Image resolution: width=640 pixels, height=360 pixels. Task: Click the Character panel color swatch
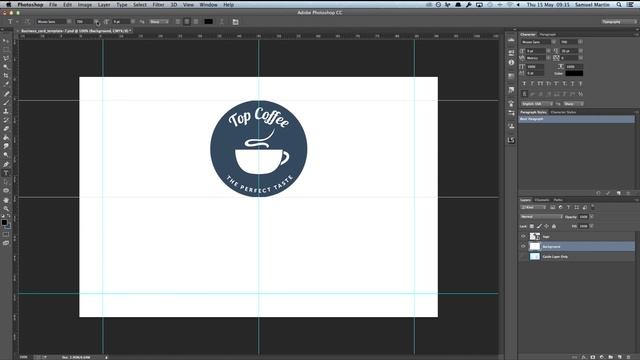pos(574,73)
